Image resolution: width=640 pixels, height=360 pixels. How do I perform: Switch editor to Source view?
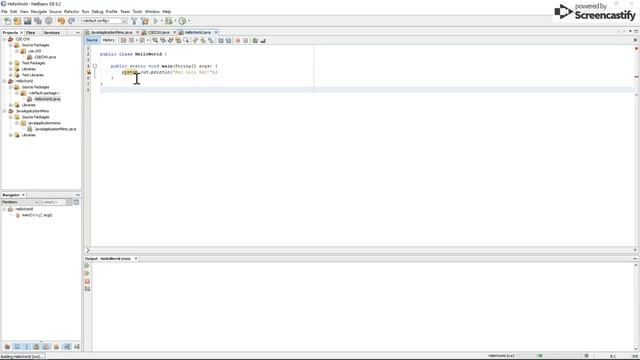92,40
